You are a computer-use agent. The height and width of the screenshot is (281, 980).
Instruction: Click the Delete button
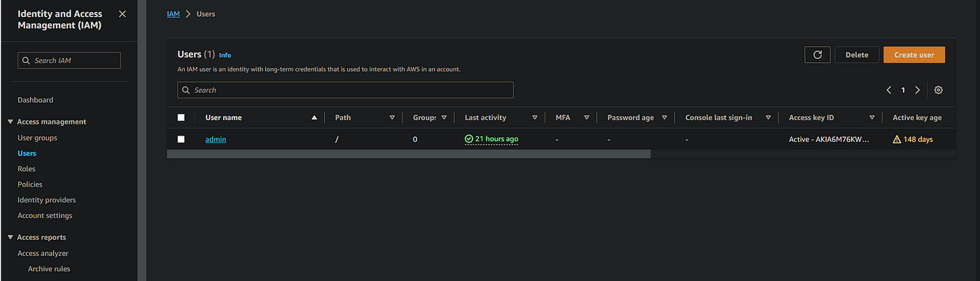tap(857, 55)
